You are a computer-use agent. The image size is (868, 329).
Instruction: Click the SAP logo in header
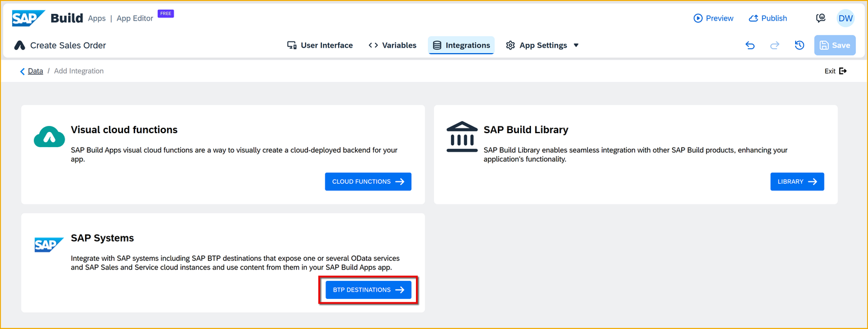[x=28, y=18]
